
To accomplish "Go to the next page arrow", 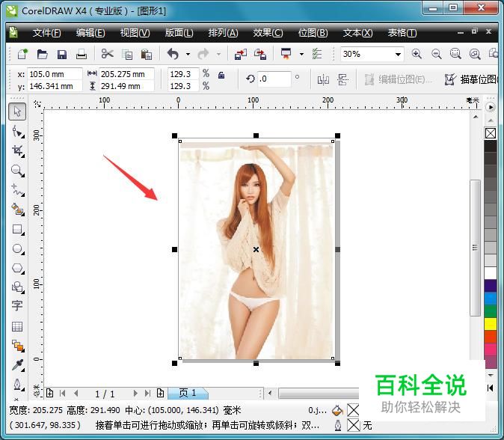I will 135,393.
